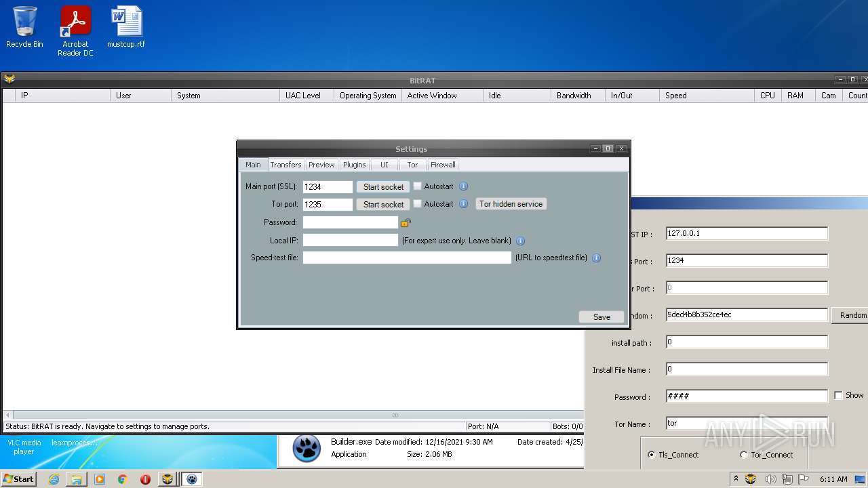Show Local IP info tooltip icon
Viewport: 868px width, 488px height.
pyautogui.click(x=521, y=241)
